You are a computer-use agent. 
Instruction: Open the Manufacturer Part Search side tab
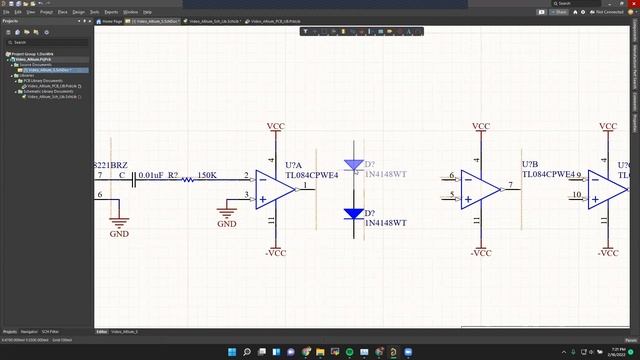pos(635,67)
